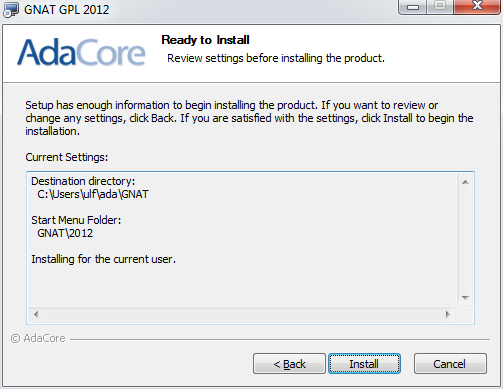Click the horizontal scrollbar track in settings
Screen dimensions: 503x389
point(242,314)
